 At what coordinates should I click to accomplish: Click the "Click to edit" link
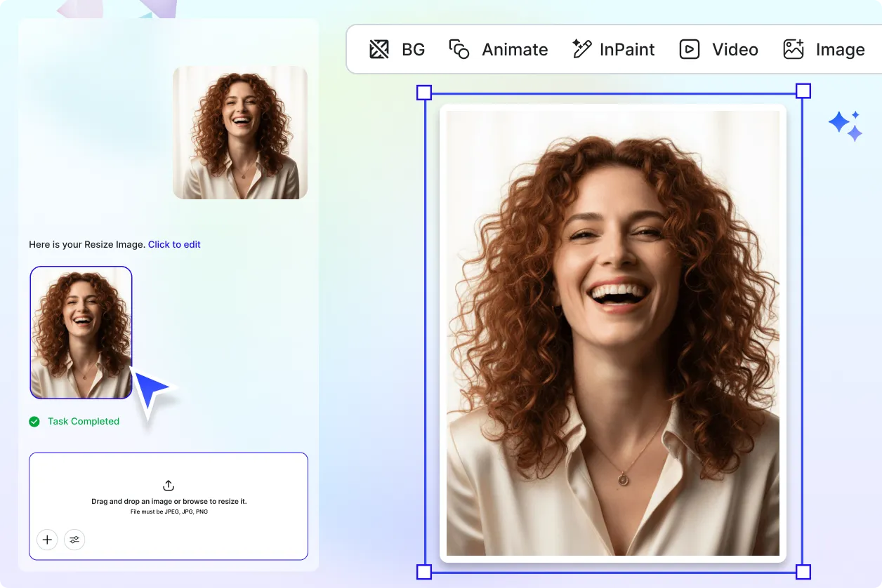click(174, 245)
